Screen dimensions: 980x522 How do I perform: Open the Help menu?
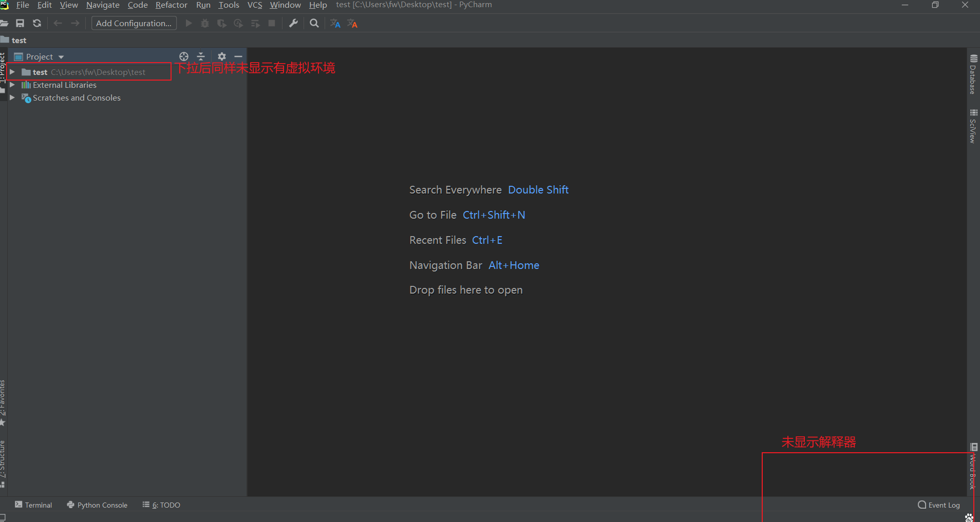click(x=318, y=5)
